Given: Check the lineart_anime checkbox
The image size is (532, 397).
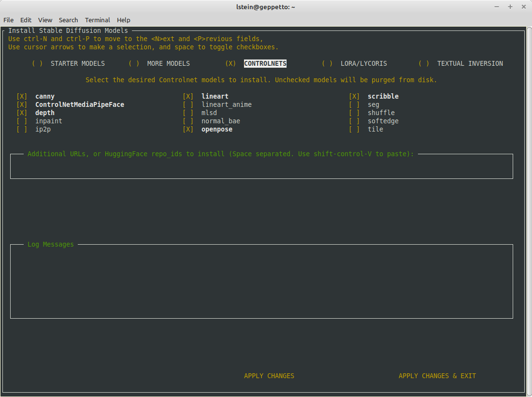Looking at the screenshot, I should (188, 104).
